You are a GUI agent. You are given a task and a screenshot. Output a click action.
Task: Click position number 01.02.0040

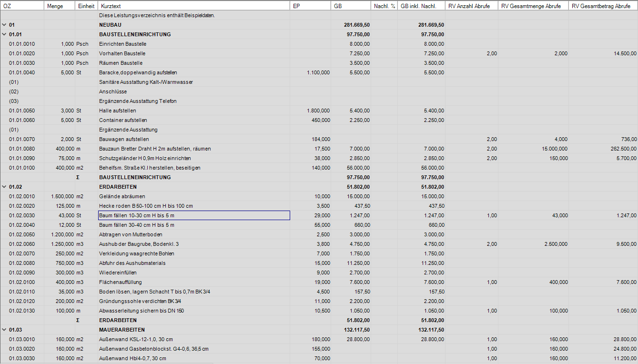point(21,225)
